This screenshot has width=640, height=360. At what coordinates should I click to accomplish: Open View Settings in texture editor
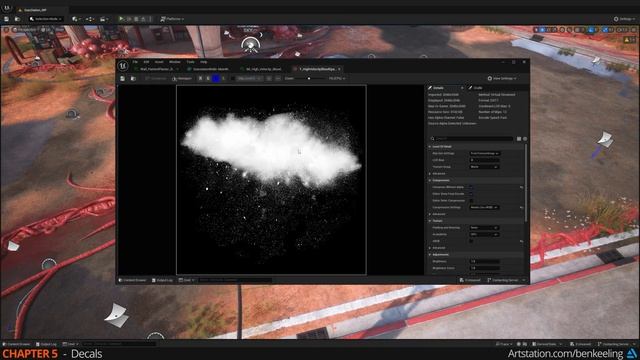(502, 78)
